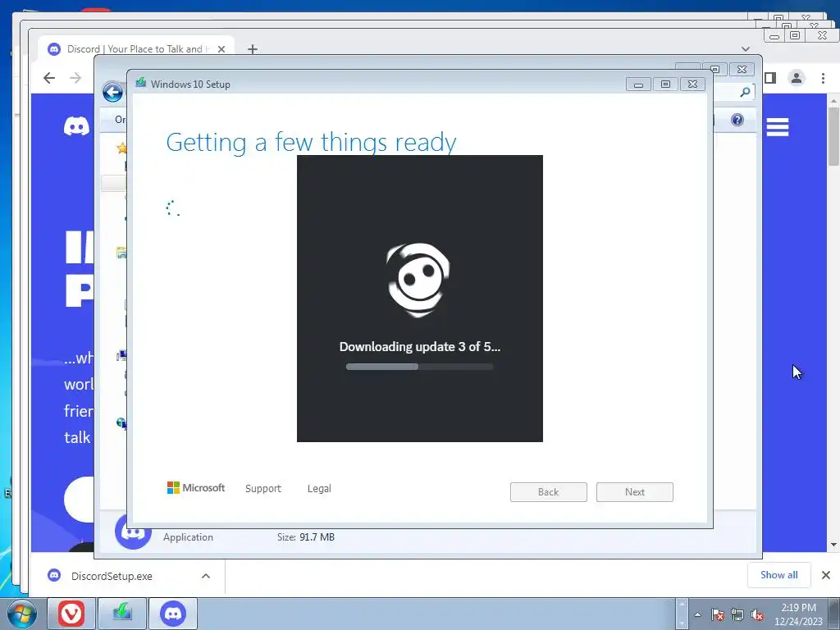Click the Back button in setup
This screenshot has width=840, height=630.
coord(549,492)
